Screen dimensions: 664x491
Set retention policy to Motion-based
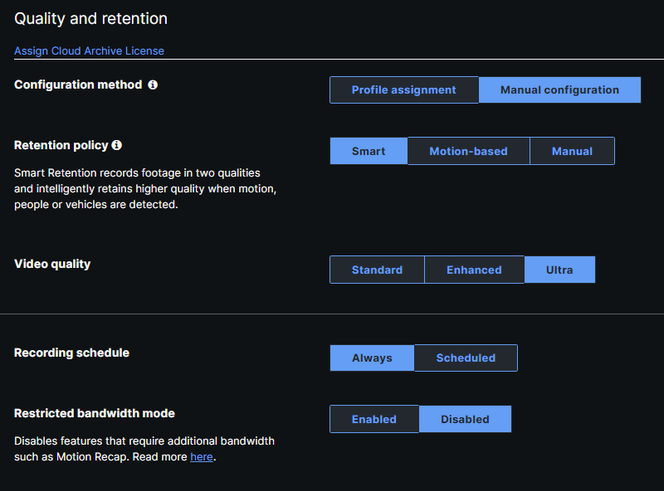pos(468,151)
